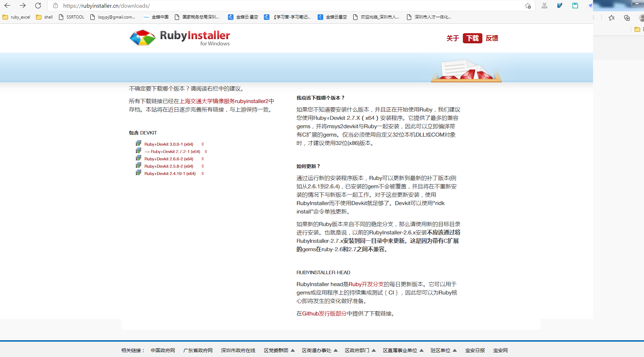Go forward using browser forward arrow
The height and width of the screenshot is (357, 644).
23,6
